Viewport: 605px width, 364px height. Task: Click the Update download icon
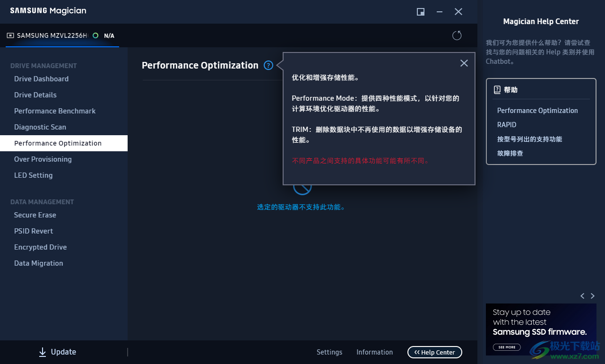point(43,352)
